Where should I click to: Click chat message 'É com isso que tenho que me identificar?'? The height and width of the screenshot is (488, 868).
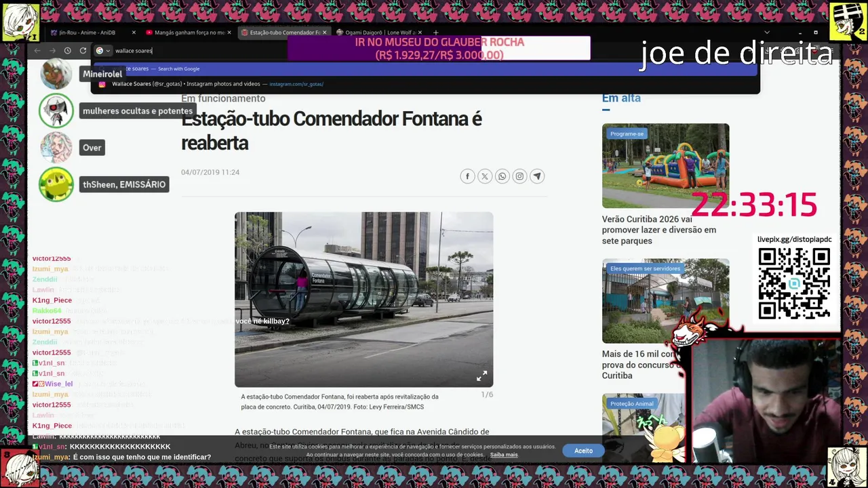pyautogui.click(x=142, y=457)
